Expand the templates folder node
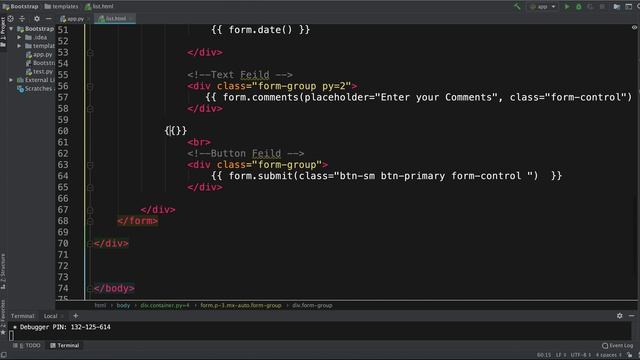Image resolution: width=640 pixels, height=360 pixels. (19, 46)
